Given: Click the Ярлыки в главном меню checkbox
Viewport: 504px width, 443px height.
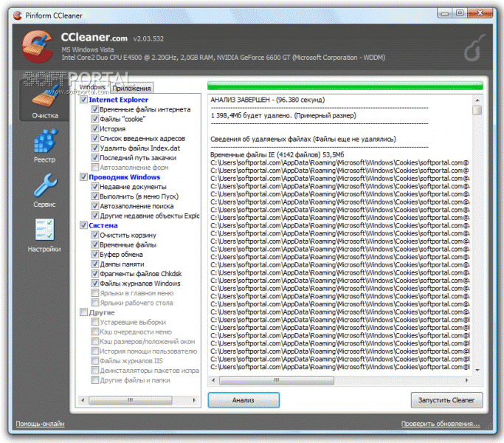Looking at the screenshot, I should [94, 293].
